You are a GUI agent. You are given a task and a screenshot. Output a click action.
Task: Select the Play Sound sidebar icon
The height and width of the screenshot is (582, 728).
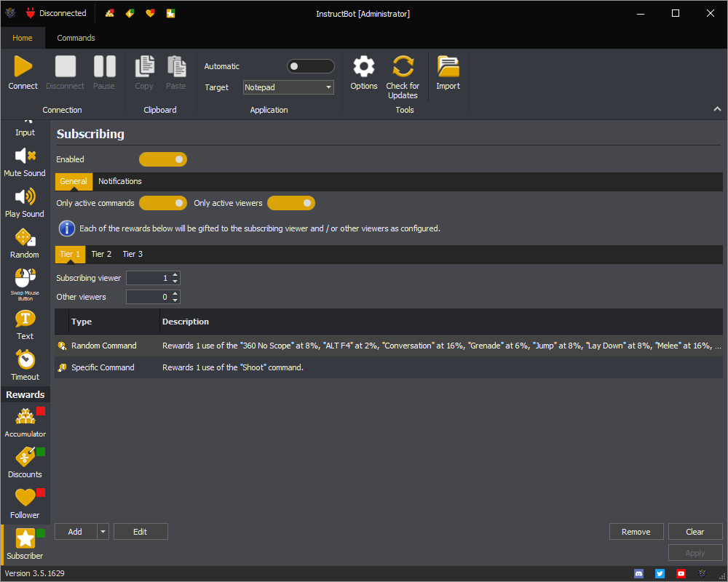[25, 196]
